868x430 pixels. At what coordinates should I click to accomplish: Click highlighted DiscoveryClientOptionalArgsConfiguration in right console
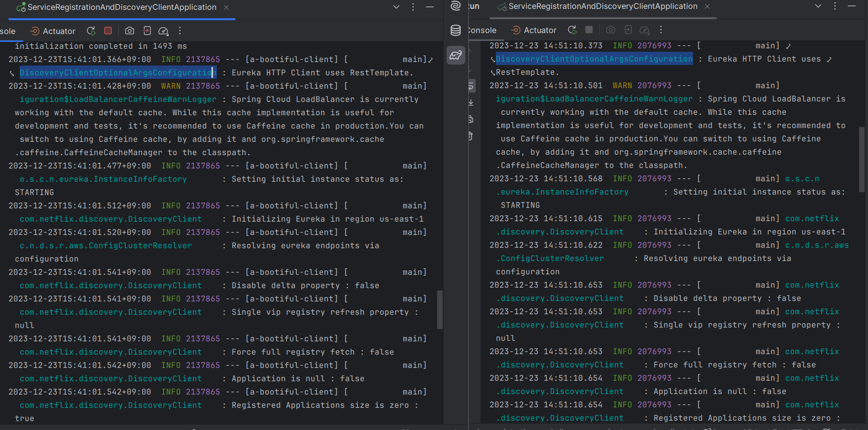[x=594, y=59]
